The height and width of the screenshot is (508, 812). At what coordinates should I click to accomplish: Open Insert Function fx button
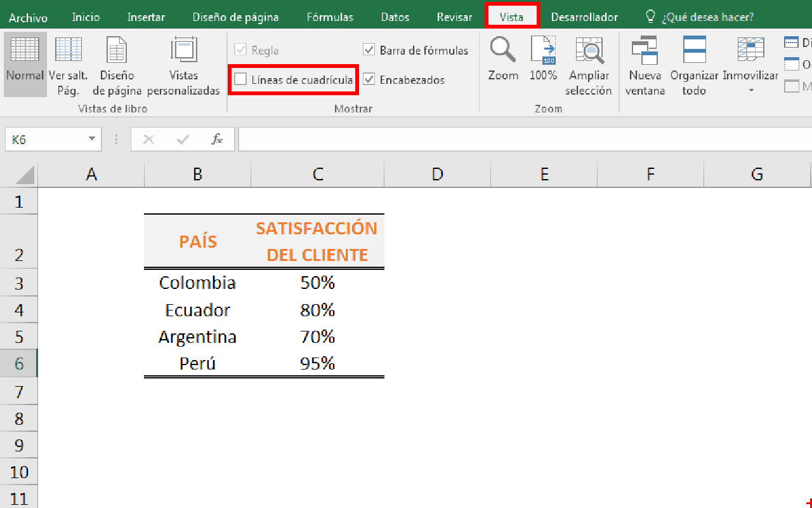click(x=217, y=140)
